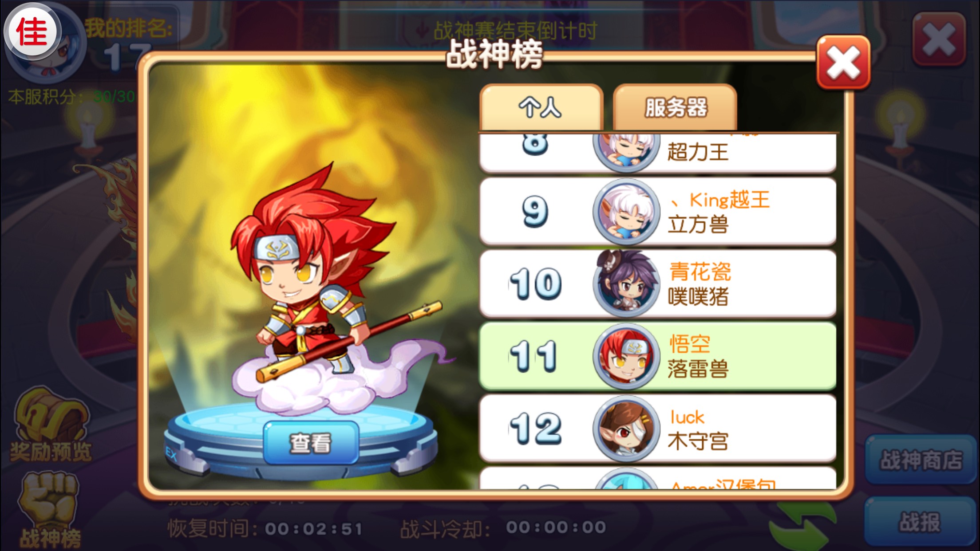
Task: Tap the 悟空 red-haired avatar
Action: pos(626,356)
